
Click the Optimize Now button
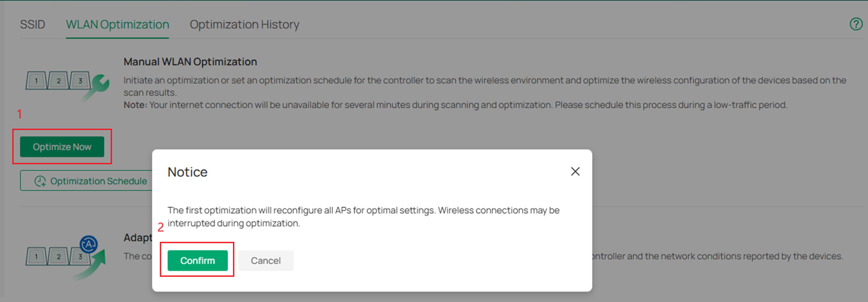coord(62,146)
